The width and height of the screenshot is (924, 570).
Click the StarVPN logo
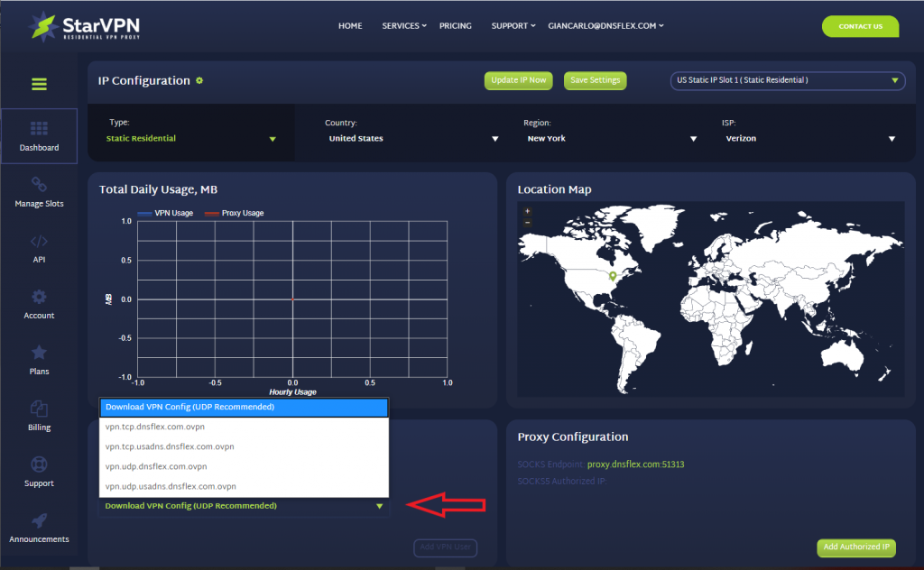point(81,26)
